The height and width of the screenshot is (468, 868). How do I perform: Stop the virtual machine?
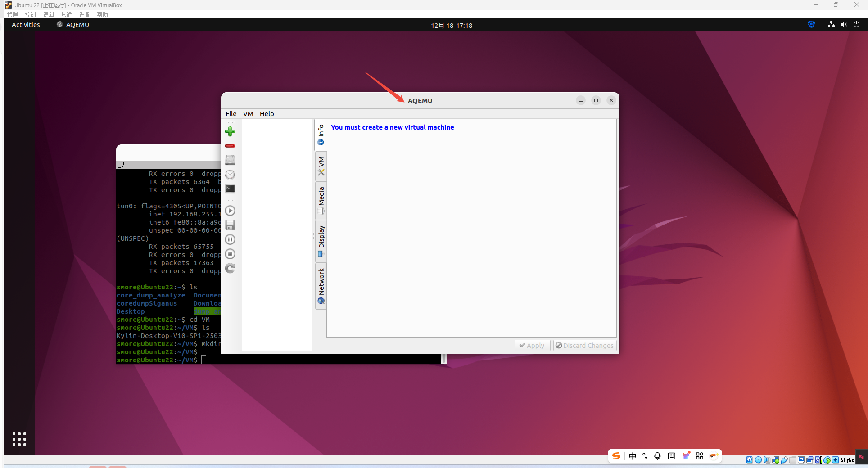click(230, 254)
